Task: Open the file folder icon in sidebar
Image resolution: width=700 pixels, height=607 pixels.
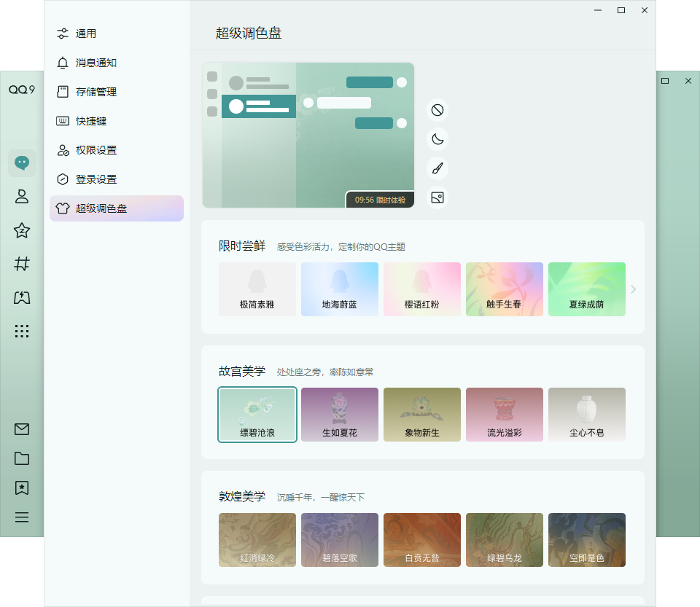Action: [x=22, y=458]
